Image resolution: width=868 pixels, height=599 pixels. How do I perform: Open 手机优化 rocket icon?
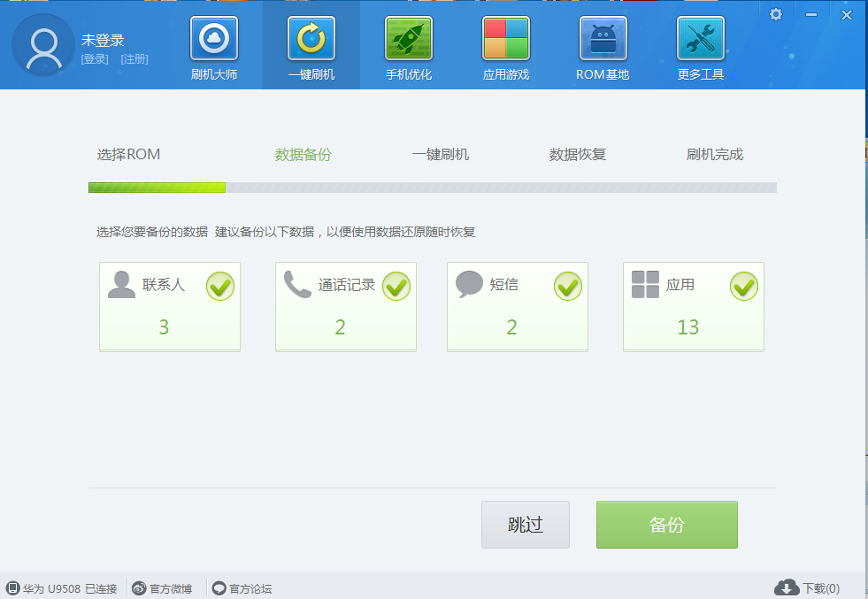[x=409, y=38]
